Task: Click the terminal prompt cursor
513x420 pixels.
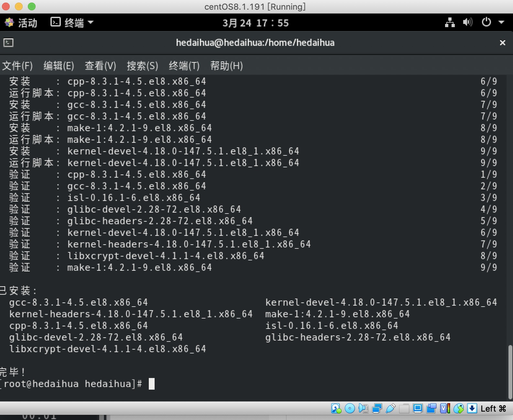Action: [x=151, y=384]
